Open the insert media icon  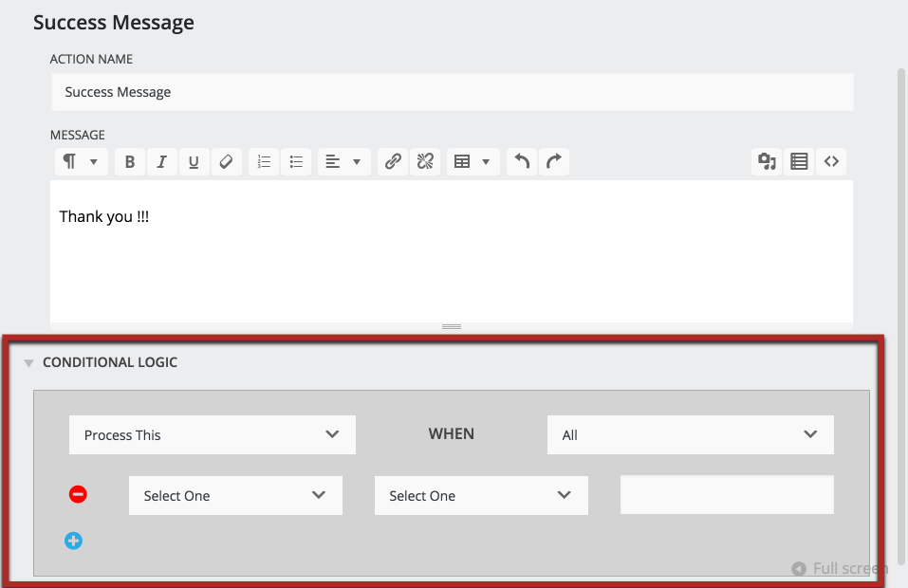767,162
